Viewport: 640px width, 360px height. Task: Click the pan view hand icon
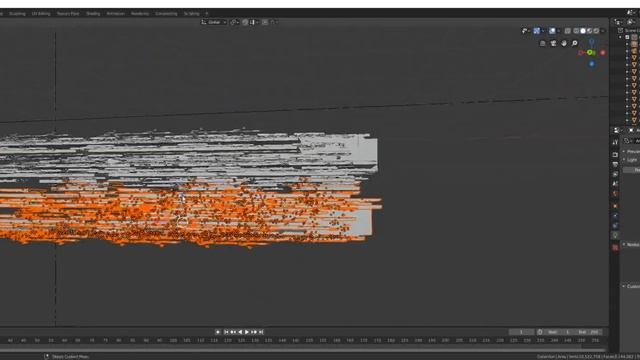pos(564,43)
